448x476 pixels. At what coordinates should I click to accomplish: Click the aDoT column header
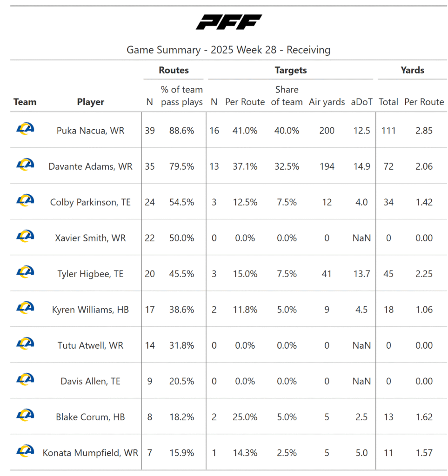(362, 102)
